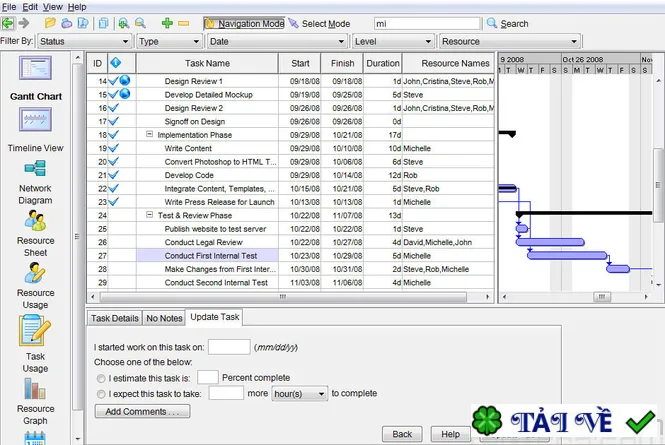Image resolution: width=665 pixels, height=445 pixels.
Task: Open the Edit menu
Action: pos(30,7)
